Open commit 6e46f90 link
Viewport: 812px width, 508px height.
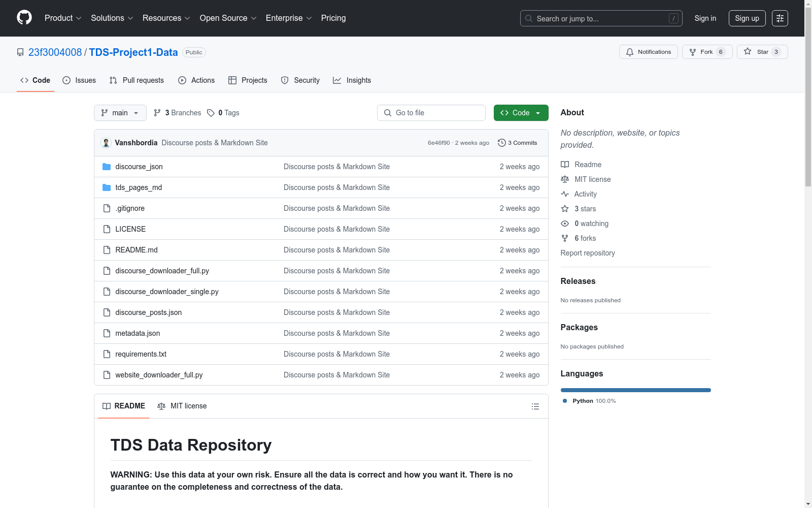pyautogui.click(x=439, y=143)
